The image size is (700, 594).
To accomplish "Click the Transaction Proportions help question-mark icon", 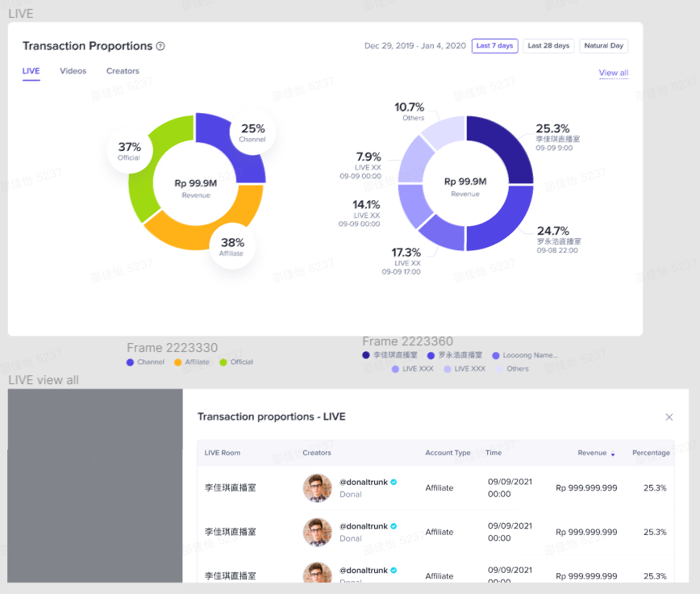I will (x=160, y=46).
